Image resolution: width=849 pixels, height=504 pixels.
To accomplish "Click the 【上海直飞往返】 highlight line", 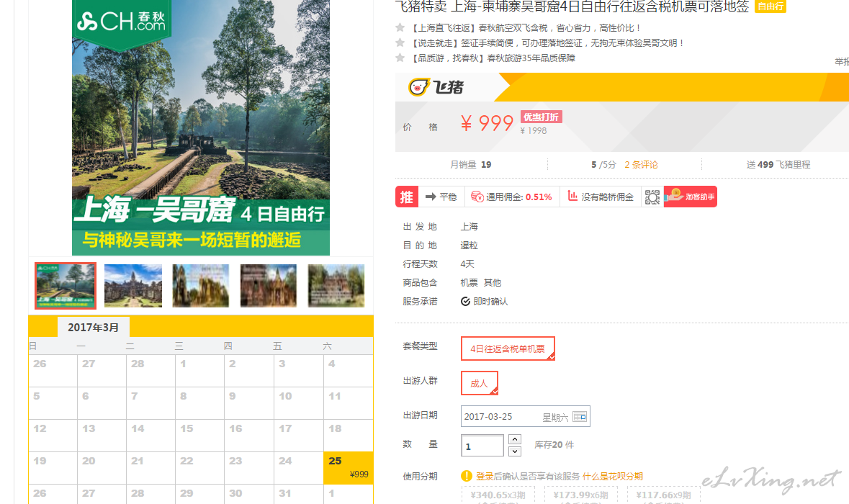I will 526,27.
